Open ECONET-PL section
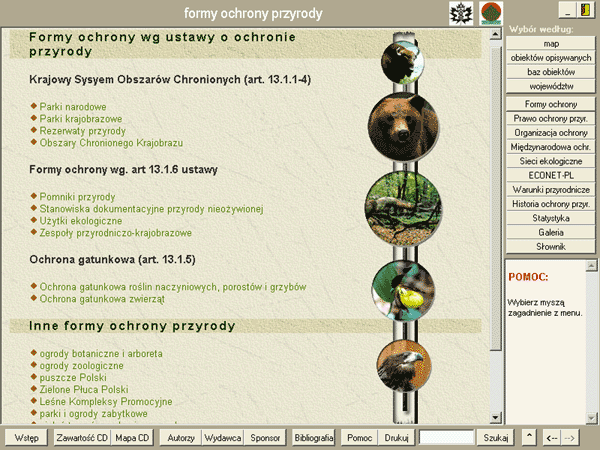The height and width of the screenshot is (450, 600). point(551,175)
